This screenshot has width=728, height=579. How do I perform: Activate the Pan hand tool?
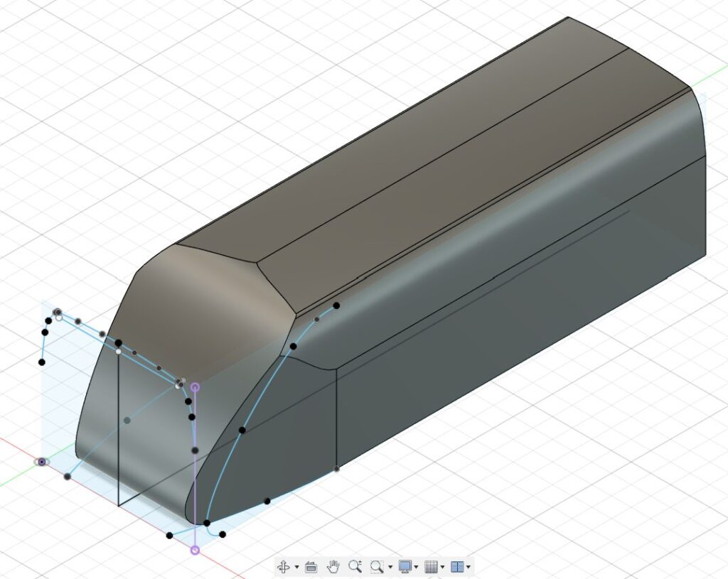tap(333, 566)
